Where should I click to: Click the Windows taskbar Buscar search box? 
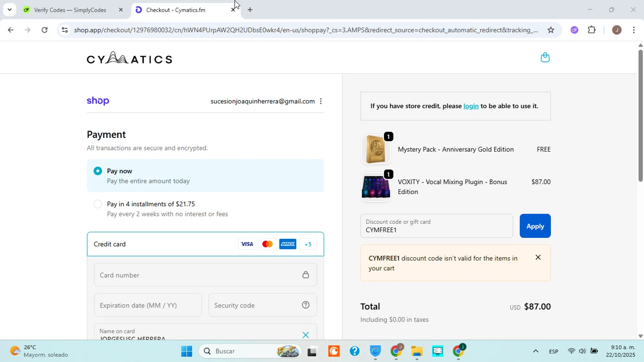point(250,351)
